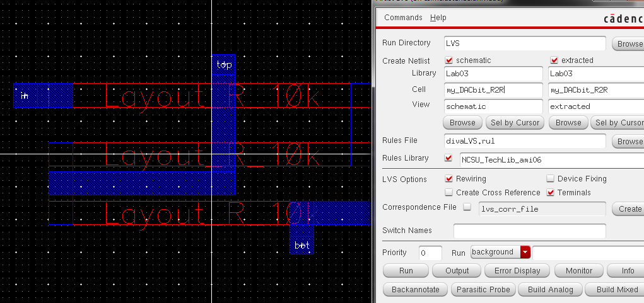The height and width of the screenshot is (303, 644).
Task: Uncheck the Terminals option
Action: pyautogui.click(x=551, y=193)
